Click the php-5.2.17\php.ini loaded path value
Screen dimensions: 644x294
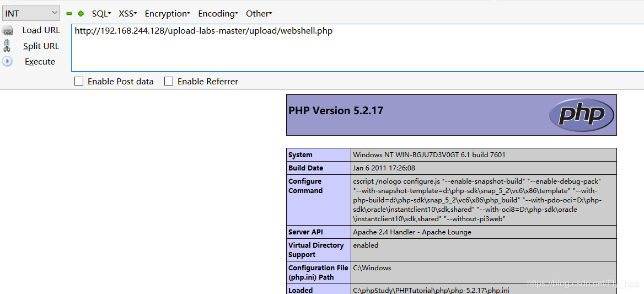click(431, 290)
